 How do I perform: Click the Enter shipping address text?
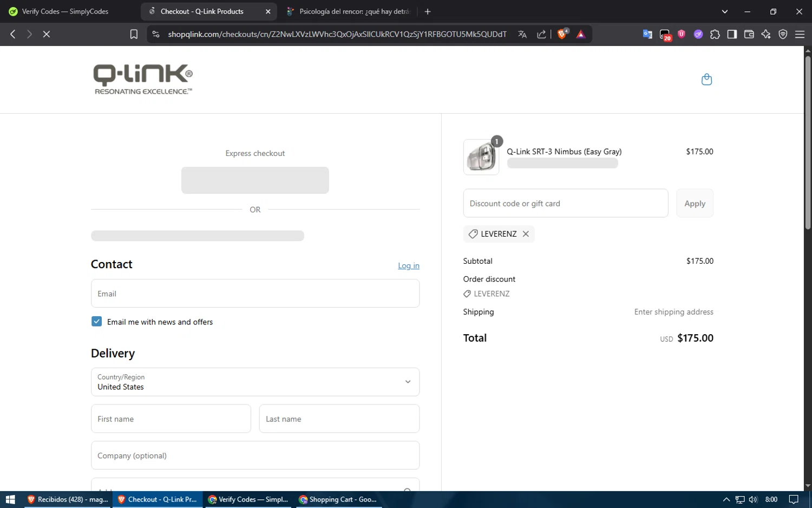pos(674,312)
